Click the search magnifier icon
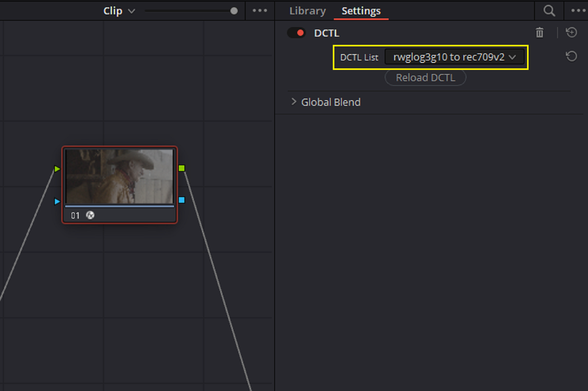Image resolution: width=588 pixels, height=391 pixels. click(x=549, y=11)
